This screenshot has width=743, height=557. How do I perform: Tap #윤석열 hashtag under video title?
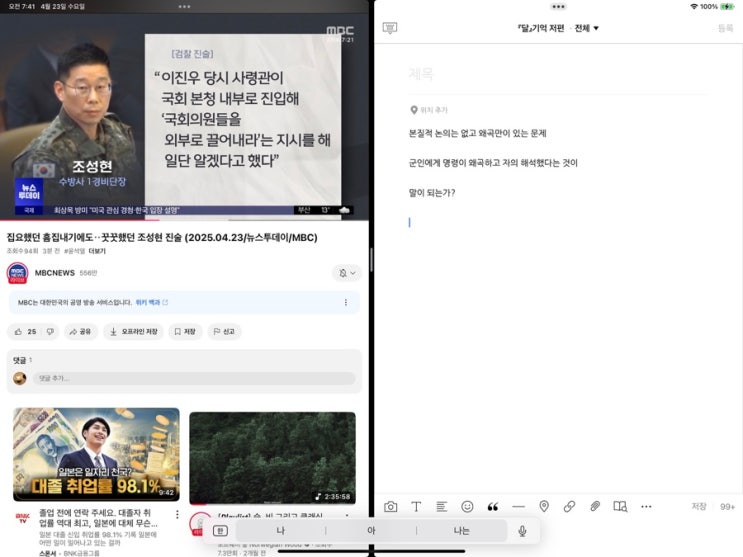click(74, 251)
